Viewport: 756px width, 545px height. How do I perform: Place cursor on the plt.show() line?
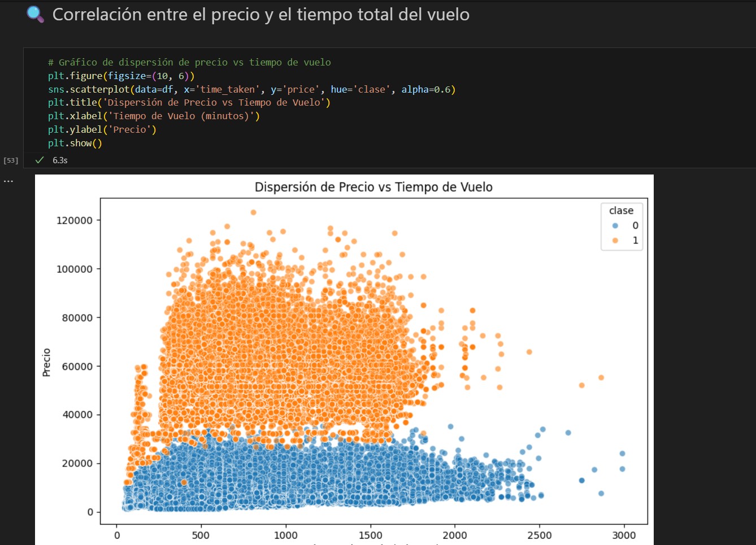[75, 143]
